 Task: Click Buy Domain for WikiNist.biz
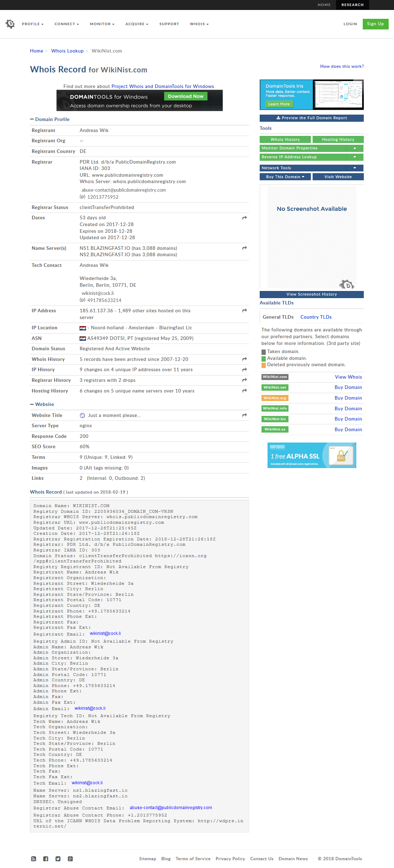coord(348,419)
